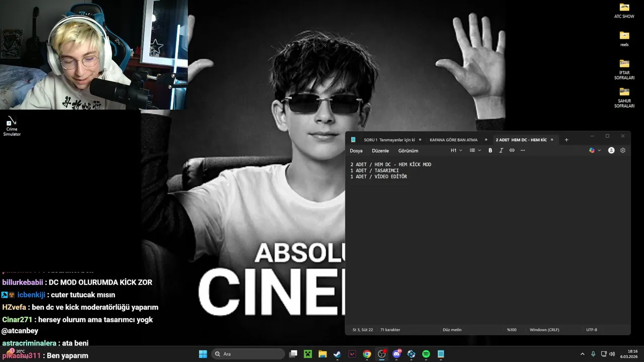This screenshot has height=362, width=644.
Task: Open the İFTAR SOFRALARI folder
Action: point(624,69)
